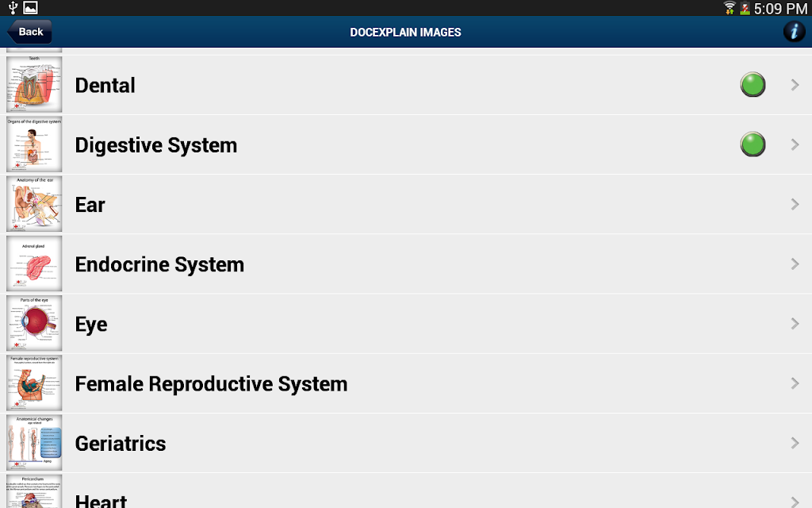Choose the Female Reproductive System label
Viewport: 812px width, 508px height.
(x=211, y=383)
